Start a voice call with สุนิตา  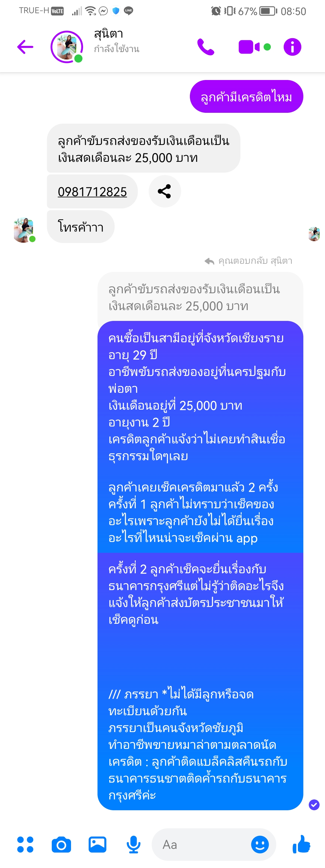(x=206, y=47)
